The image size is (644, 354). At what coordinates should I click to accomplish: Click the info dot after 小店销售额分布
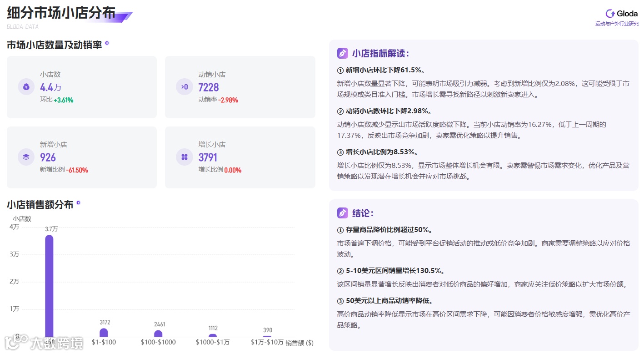pyautogui.click(x=78, y=203)
